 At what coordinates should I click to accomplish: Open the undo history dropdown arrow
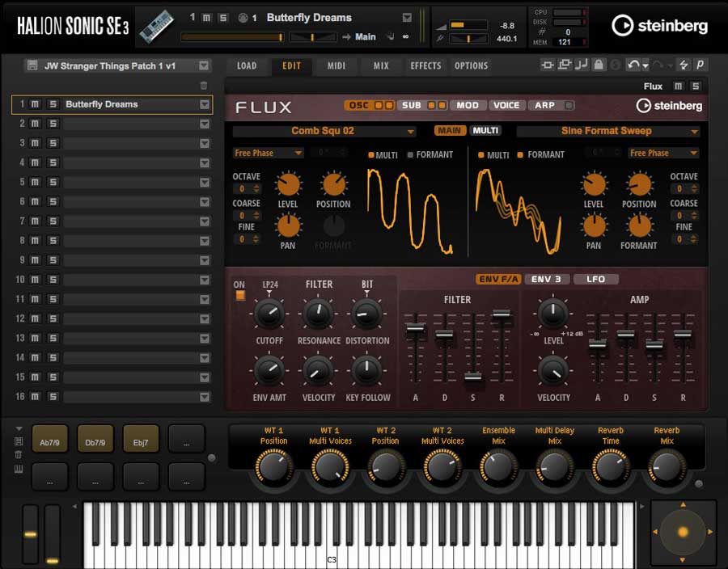point(645,66)
